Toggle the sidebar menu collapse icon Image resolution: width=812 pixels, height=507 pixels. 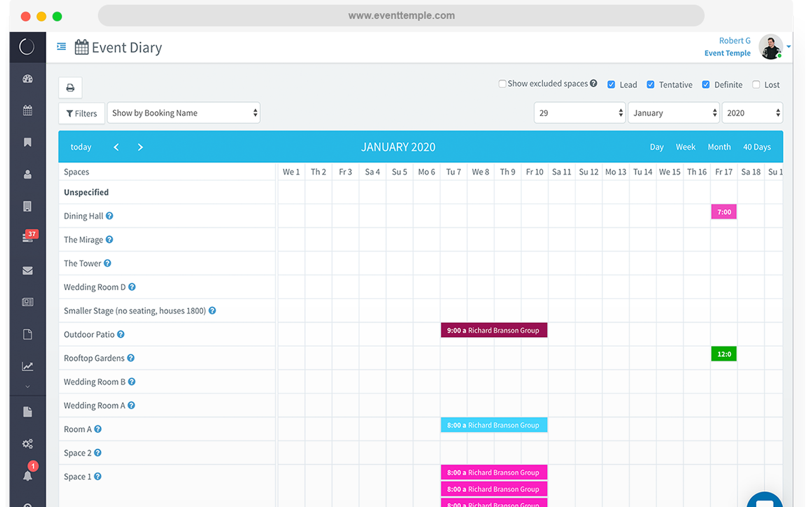(61, 47)
